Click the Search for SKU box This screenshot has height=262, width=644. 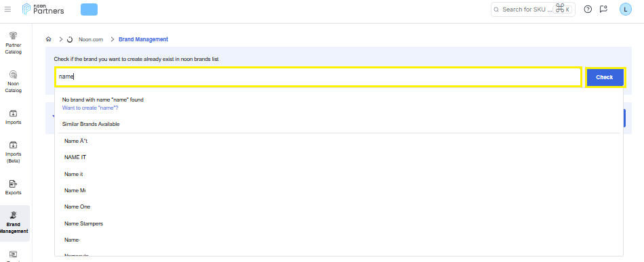click(533, 9)
